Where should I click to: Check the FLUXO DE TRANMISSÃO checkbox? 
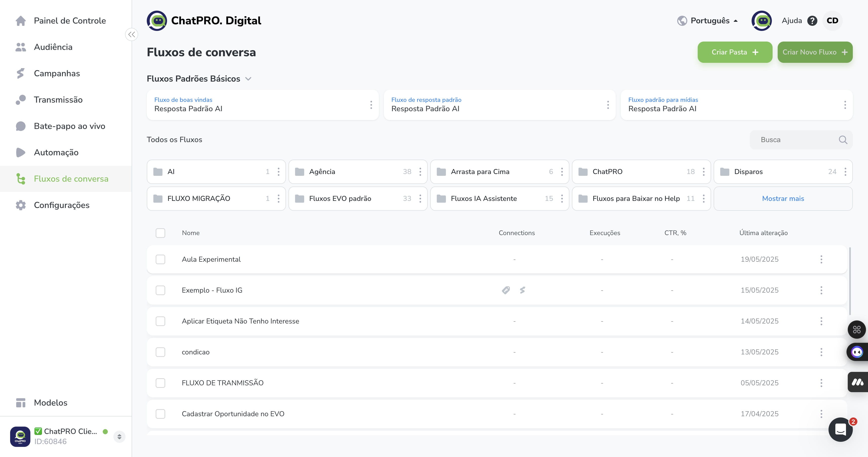[160, 383]
